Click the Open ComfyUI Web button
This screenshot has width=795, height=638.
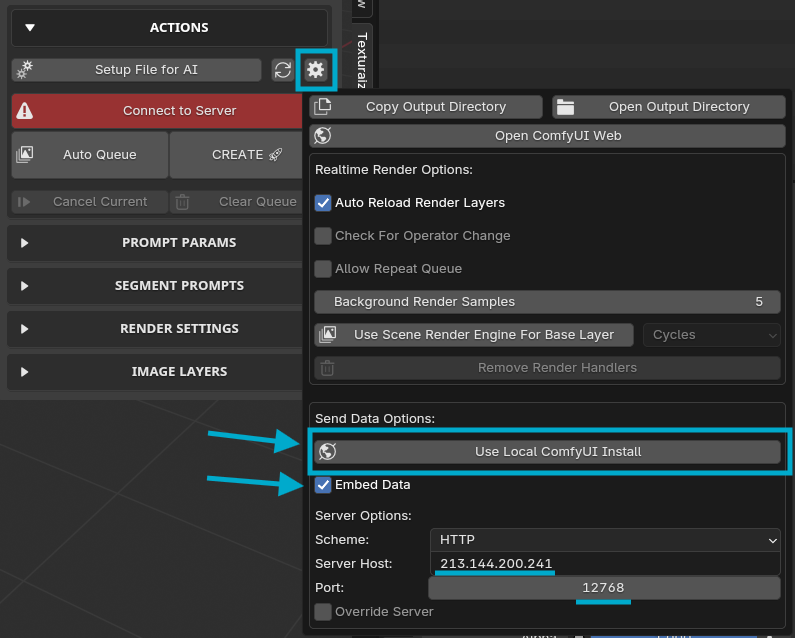click(548, 135)
